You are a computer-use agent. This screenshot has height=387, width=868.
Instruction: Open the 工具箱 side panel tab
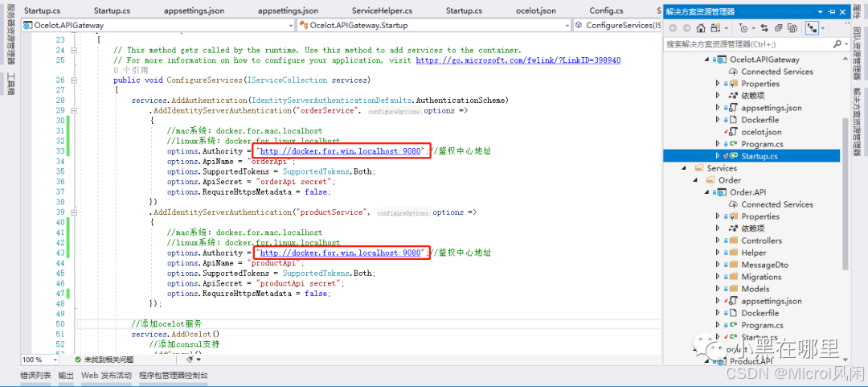click(x=10, y=83)
